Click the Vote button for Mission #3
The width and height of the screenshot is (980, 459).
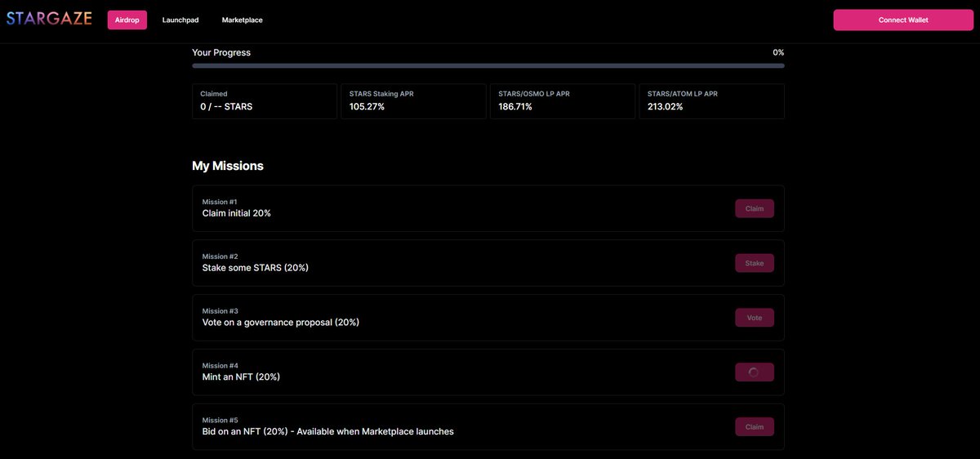tap(755, 318)
